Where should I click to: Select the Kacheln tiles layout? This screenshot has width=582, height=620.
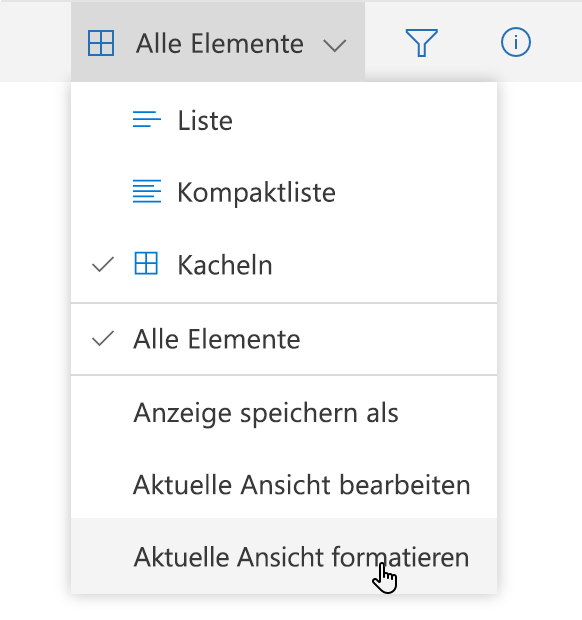point(284,265)
